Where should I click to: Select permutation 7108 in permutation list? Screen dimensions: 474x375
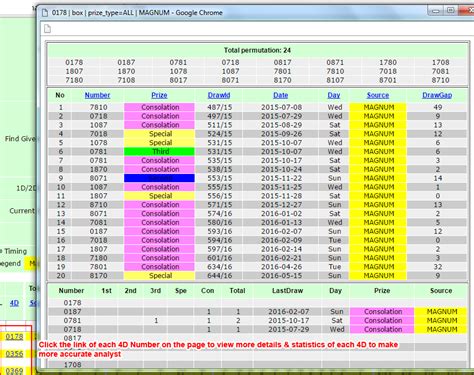pyautogui.click(x=126, y=80)
